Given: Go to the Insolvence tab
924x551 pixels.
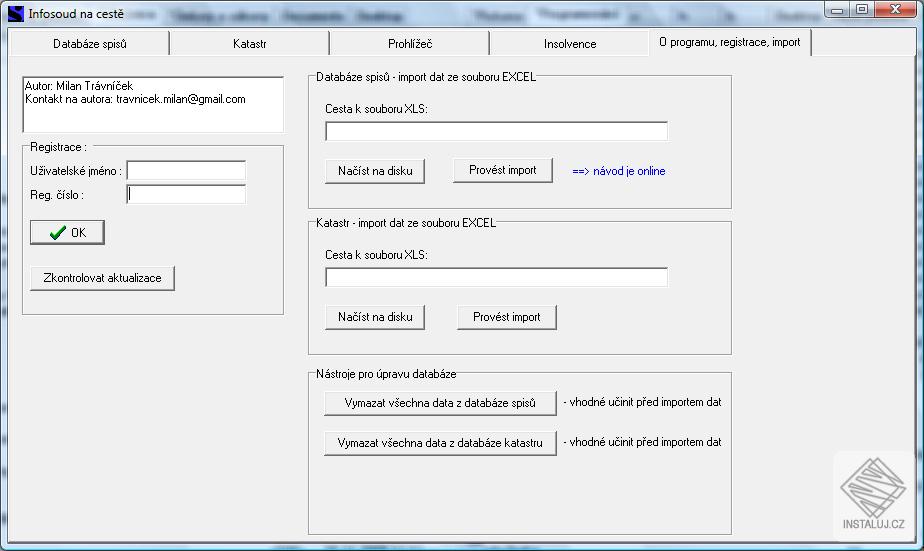Looking at the screenshot, I should point(570,44).
